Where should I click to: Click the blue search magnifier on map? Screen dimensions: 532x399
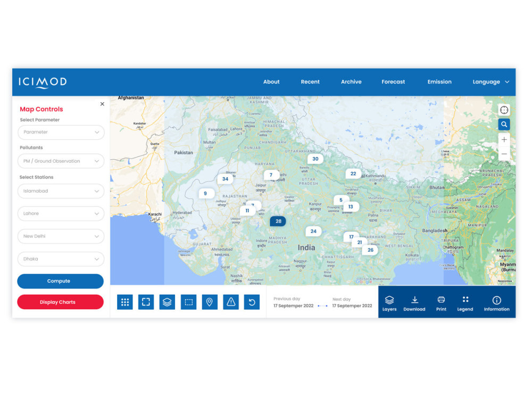[504, 124]
